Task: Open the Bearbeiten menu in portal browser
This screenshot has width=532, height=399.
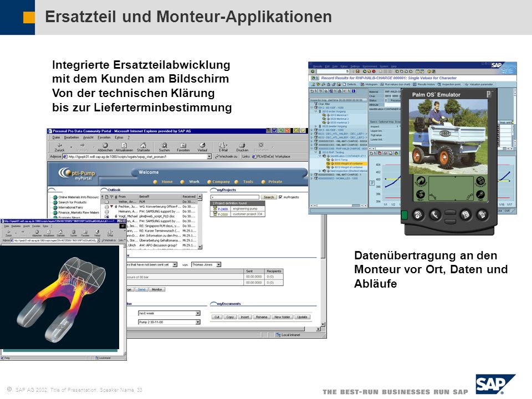Action: (71, 137)
